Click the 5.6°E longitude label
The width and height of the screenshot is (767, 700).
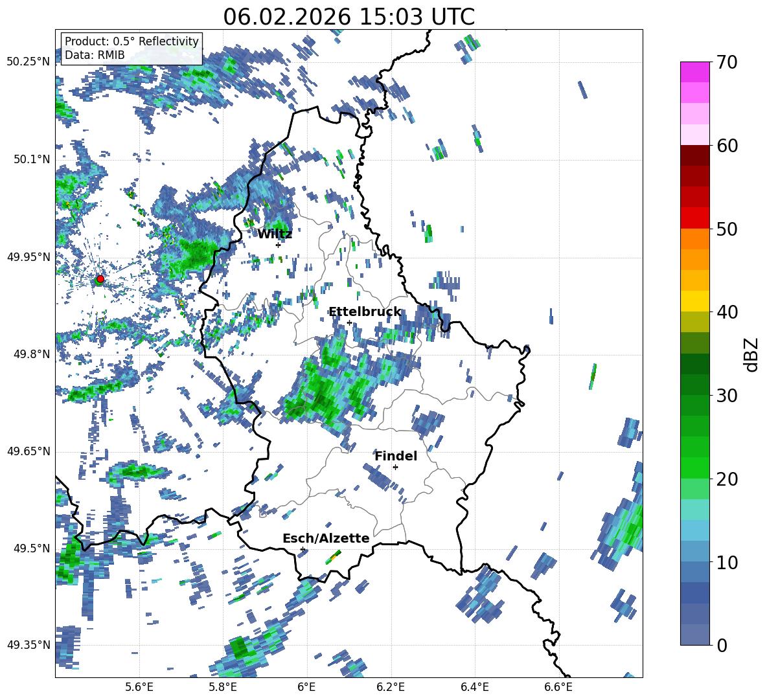tap(139, 687)
